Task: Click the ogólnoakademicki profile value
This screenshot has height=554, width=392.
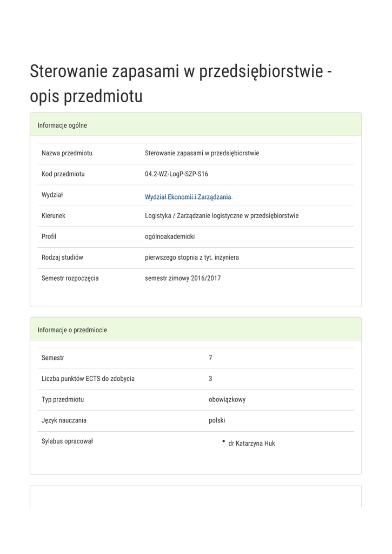Action: pyautogui.click(x=170, y=236)
